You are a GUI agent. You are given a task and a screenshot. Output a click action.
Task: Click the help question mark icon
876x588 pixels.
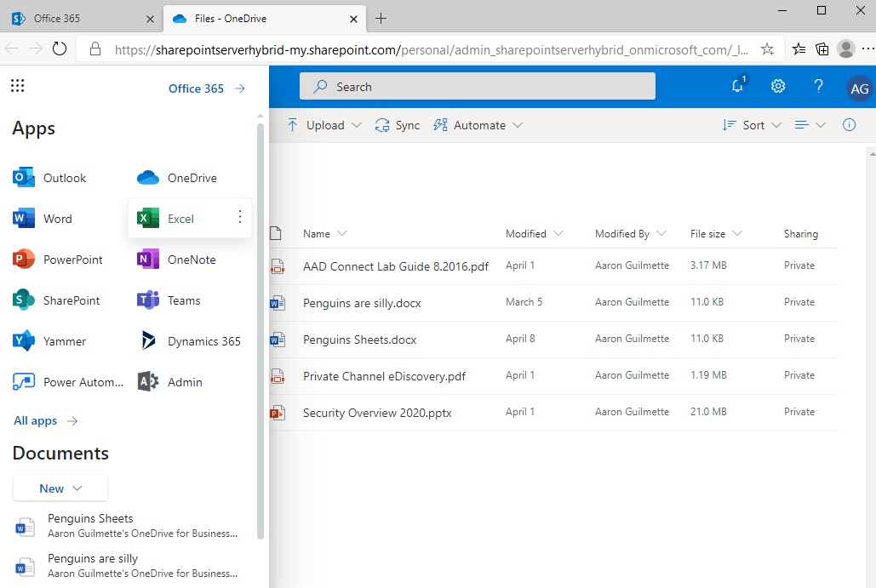click(x=818, y=86)
